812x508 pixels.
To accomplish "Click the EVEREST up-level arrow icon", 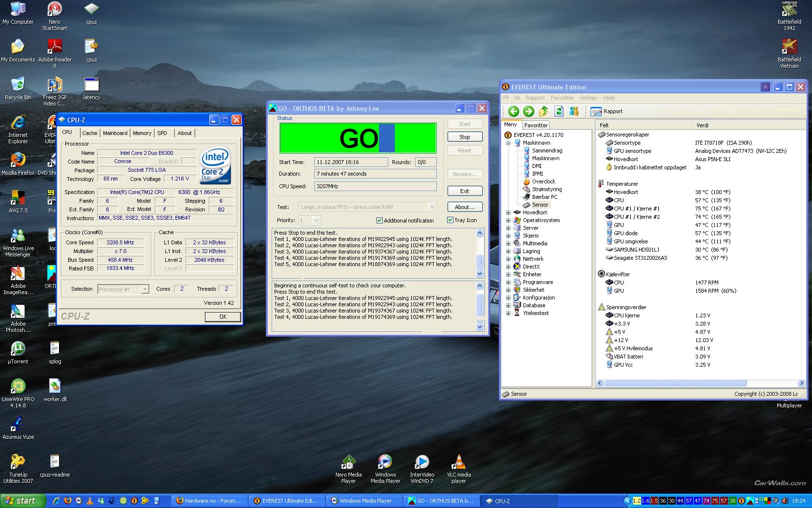I will pyautogui.click(x=544, y=111).
